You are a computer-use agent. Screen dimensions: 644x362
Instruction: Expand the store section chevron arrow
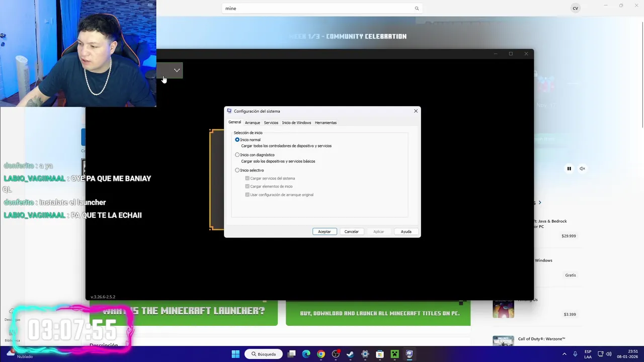click(x=540, y=203)
